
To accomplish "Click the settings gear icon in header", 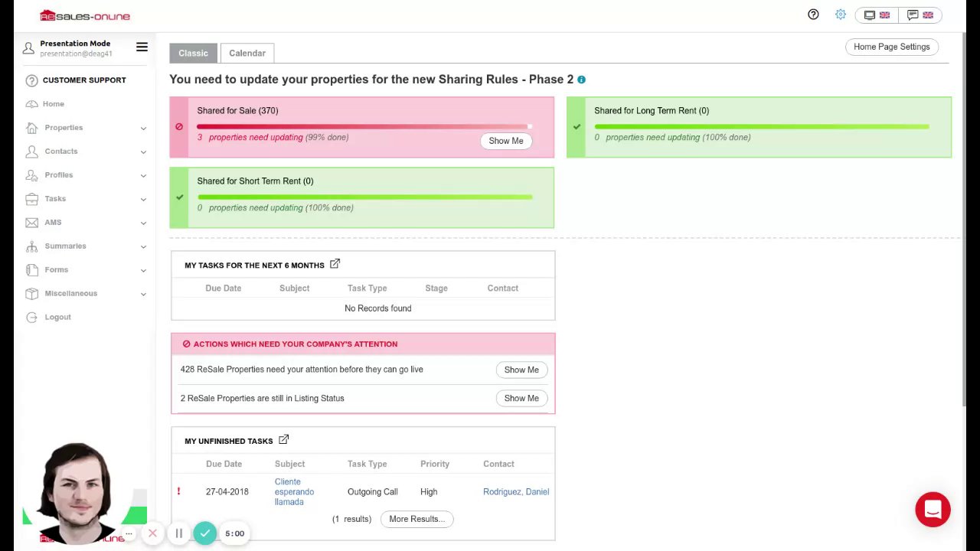I will pyautogui.click(x=841, y=15).
